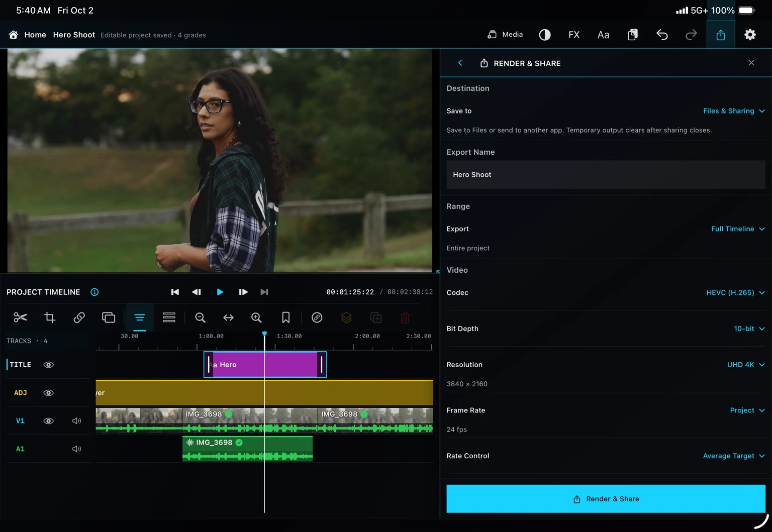Change the Codec HEVC dropdown
This screenshot has width=772, height=532.
(x=735, y=293)
